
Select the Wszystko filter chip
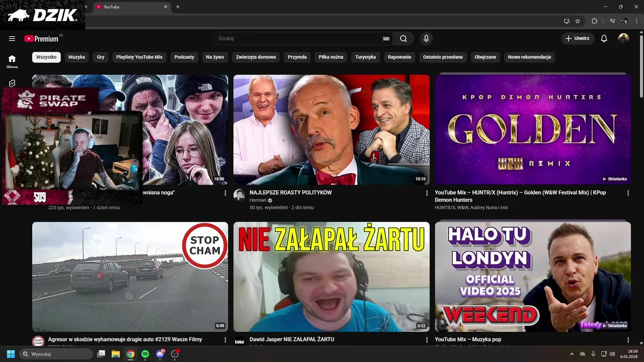tap(46, 57)
